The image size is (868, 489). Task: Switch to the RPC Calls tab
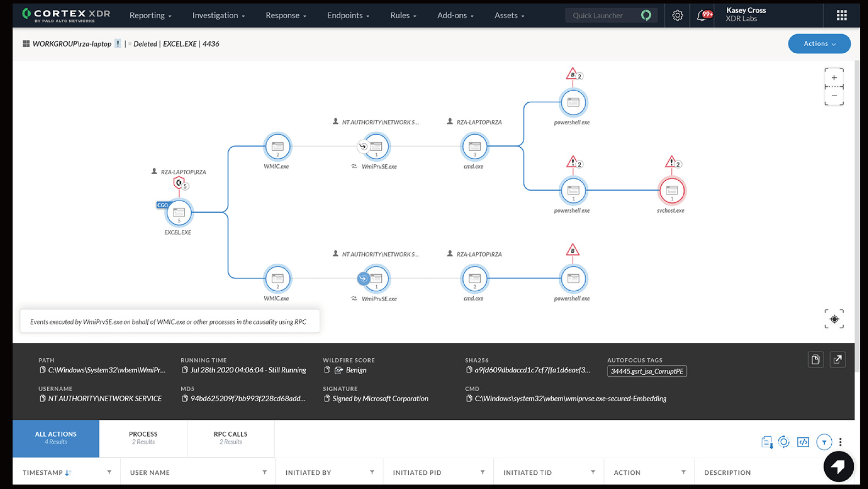click(x=230, y=438)
